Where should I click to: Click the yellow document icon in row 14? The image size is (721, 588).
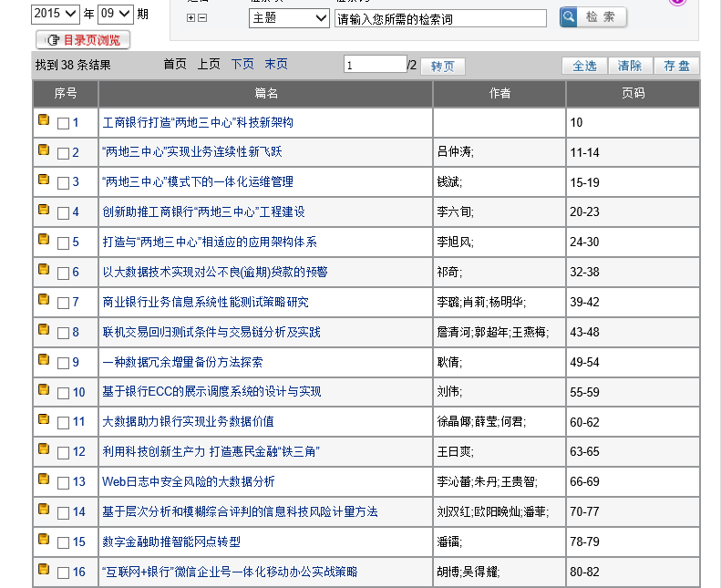44,509
